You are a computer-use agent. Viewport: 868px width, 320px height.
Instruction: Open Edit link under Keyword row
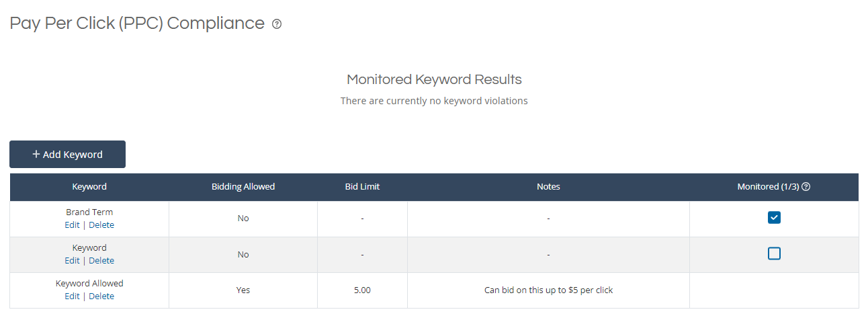pyautogui.click(x=72, y=261)
